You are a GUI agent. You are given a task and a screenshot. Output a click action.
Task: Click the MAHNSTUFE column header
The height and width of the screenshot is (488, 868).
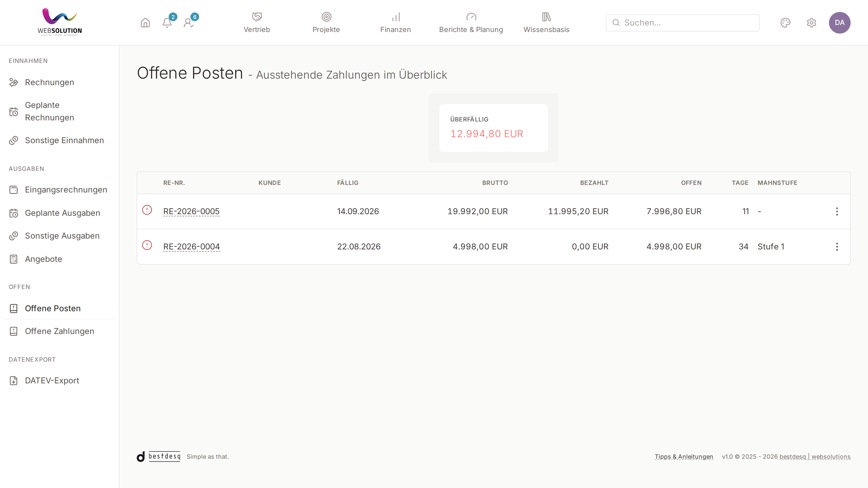tap(777, 183)
